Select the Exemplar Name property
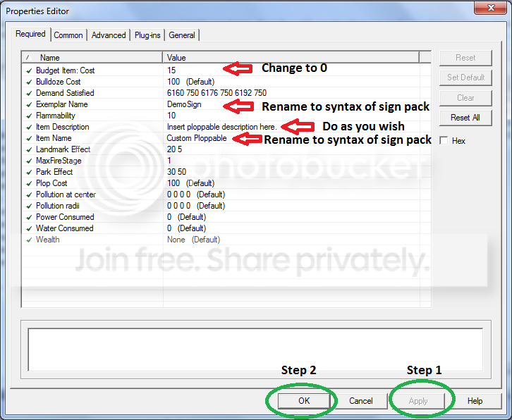 point(62,104)
